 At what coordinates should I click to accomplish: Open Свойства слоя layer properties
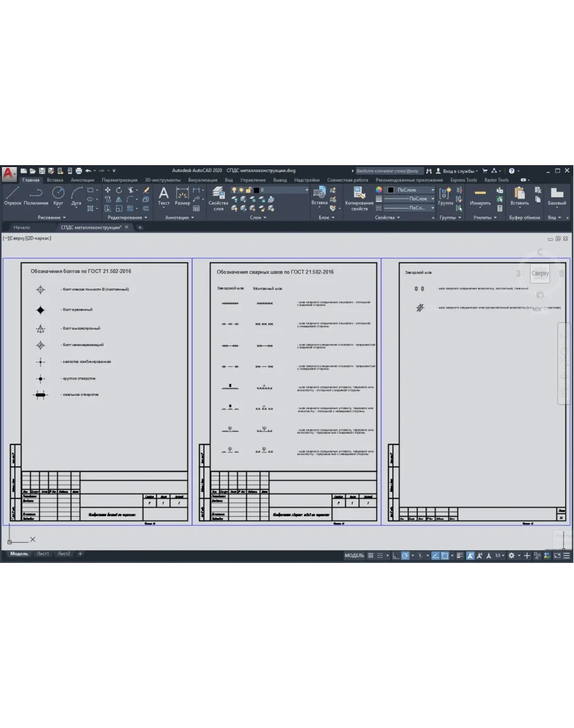[218, 197]
